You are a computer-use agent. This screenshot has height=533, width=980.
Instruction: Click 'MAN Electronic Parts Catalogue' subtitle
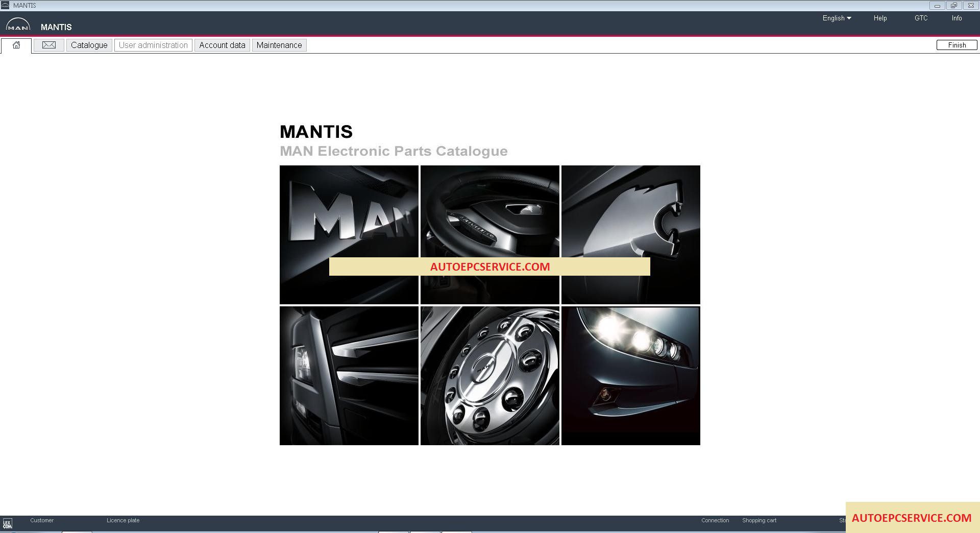394,151
